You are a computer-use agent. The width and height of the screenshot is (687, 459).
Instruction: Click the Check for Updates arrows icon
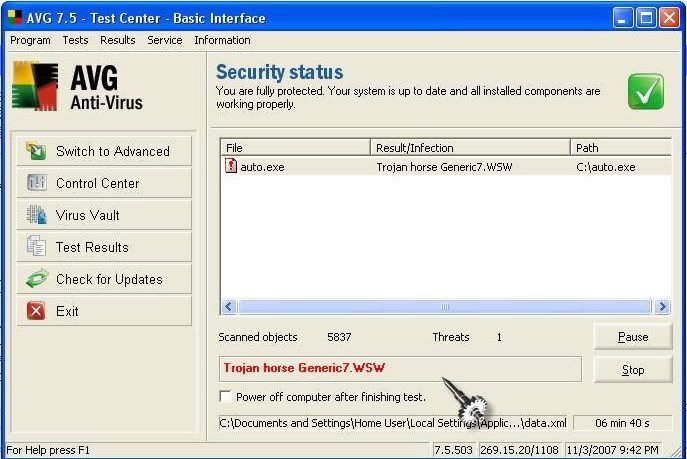pyautogui.click(x=36, y=279)
